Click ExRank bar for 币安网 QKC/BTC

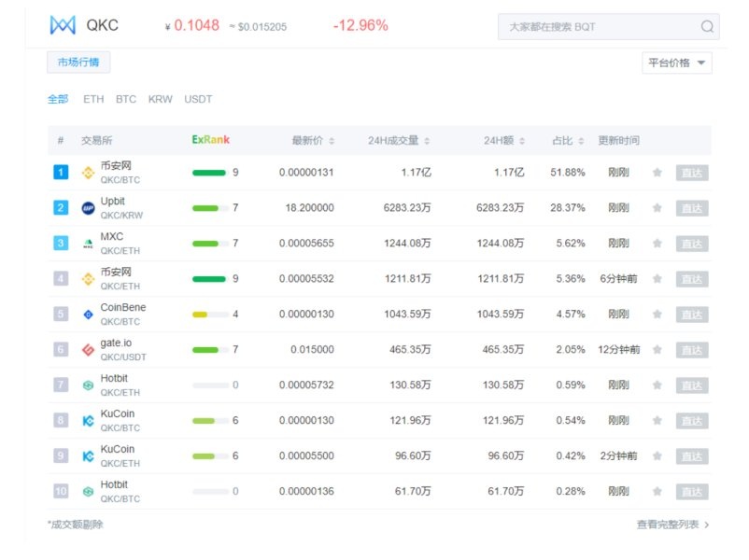(x=209, y=173)
